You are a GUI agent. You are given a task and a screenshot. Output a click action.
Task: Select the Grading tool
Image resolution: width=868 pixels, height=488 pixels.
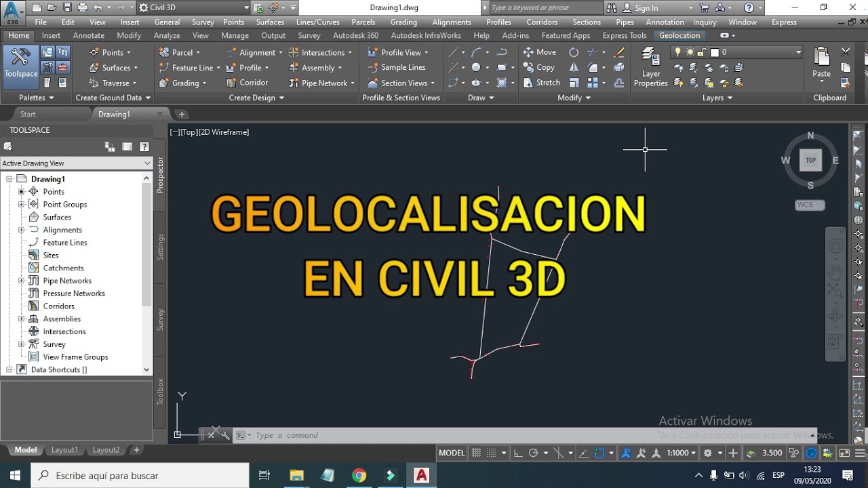coord(182,83)
